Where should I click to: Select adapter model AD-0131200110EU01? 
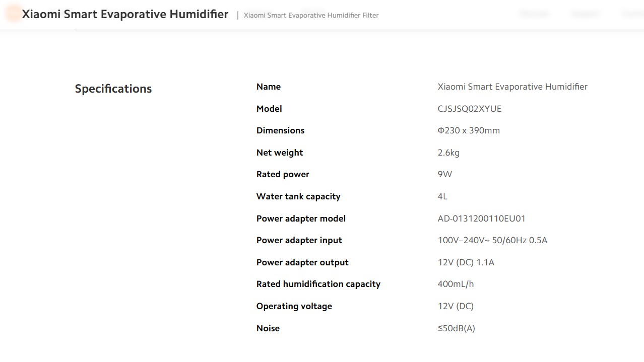click(x=482, y=219)
